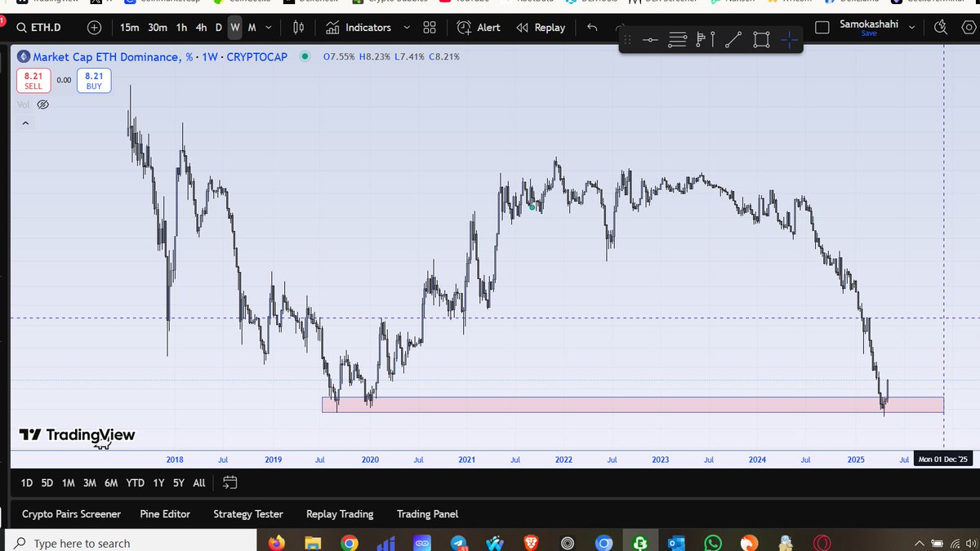Viewport: 980px width, 551px height.
Task: Select the 15m timeframe
Action: (130, 27)
